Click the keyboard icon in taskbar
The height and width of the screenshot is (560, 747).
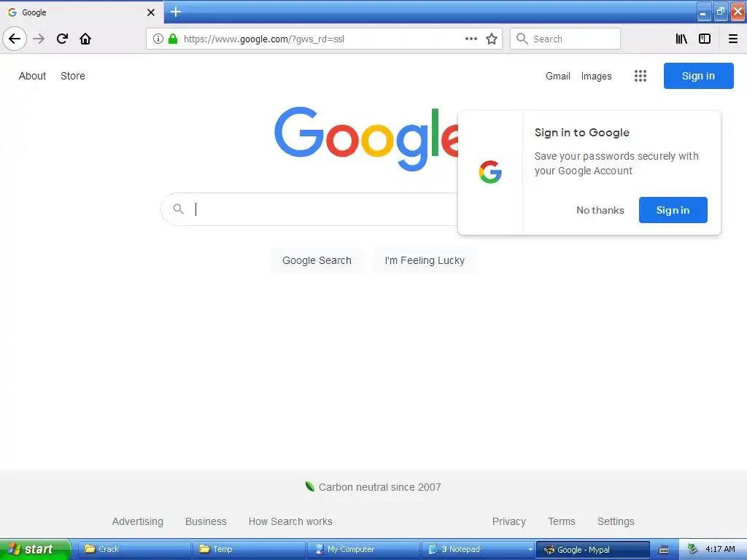click(x=664, y=550)
